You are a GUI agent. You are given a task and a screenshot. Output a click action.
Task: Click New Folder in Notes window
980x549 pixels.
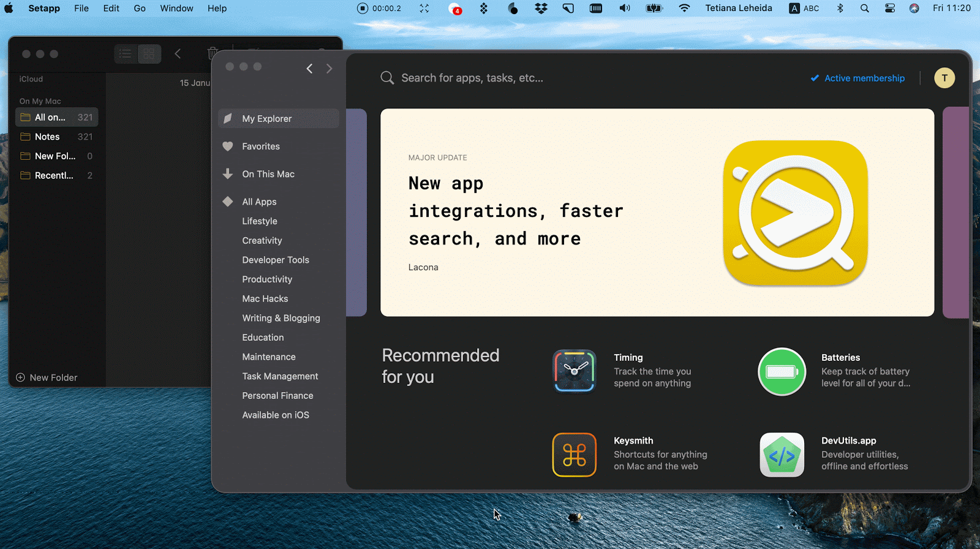tap(47, 377)
